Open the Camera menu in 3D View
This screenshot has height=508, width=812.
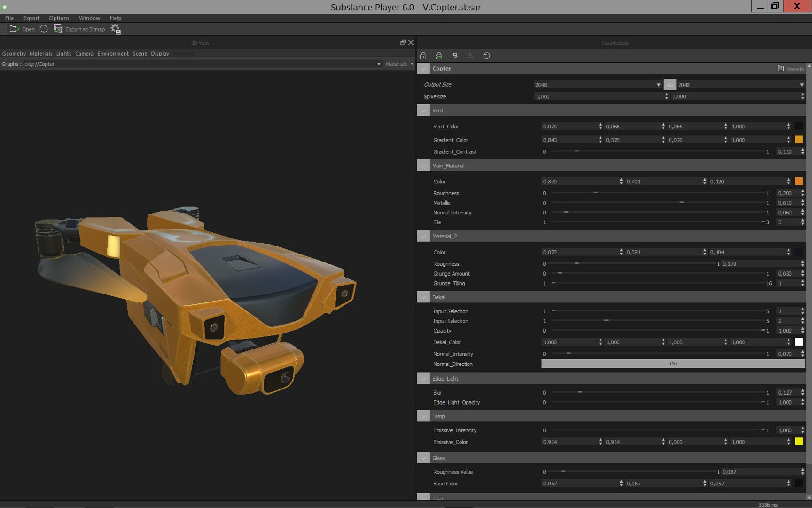[84, 54]
